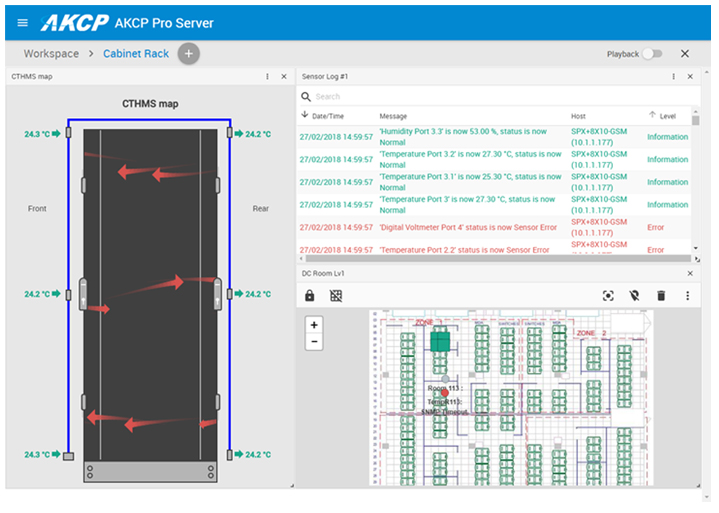Focus the Sensor Log search field
The height and width of the screenshot is (513, 719).
pos(504,97)
